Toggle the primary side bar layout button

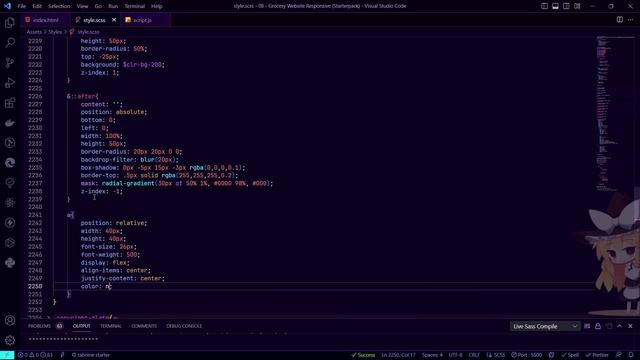(x=544, y=6)
